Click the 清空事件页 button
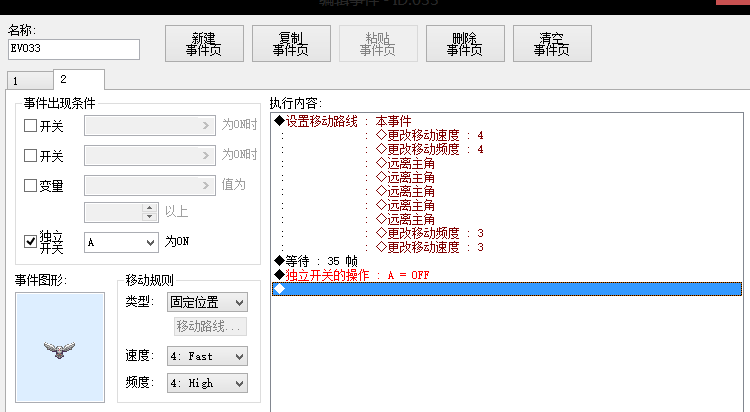Image resolution: width=750 pixels, height=412 pixels. [x=552, y=44]
